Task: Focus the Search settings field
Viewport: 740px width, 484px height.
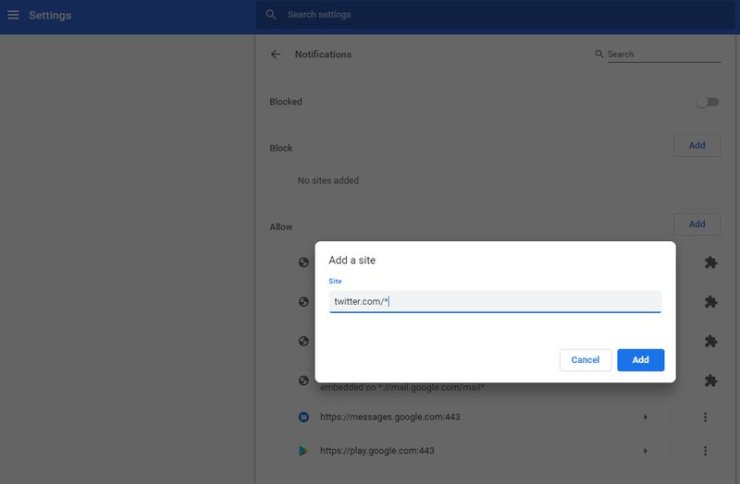Action: pyautogui.click(x=495, y=15)
